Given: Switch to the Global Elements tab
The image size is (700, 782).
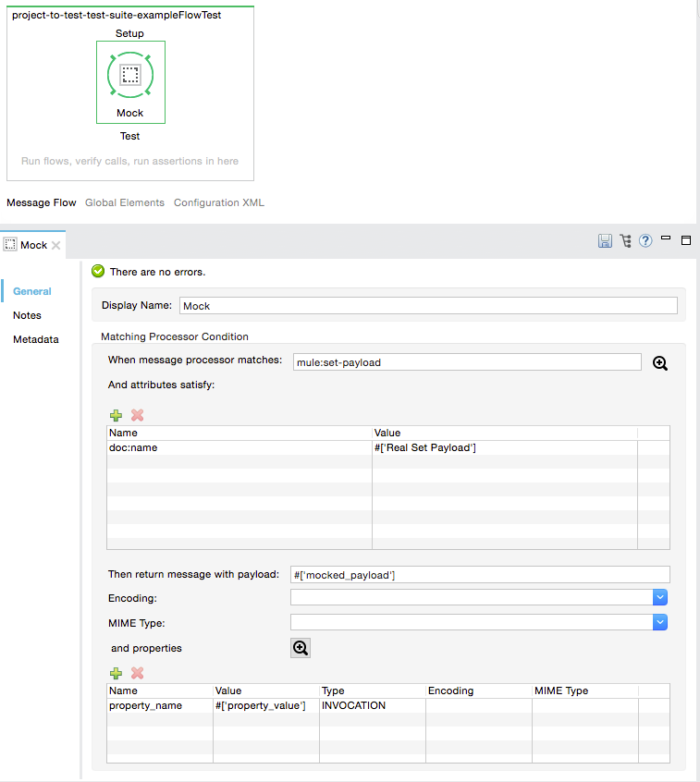Looking at the screenshot, I should [124, 202].
